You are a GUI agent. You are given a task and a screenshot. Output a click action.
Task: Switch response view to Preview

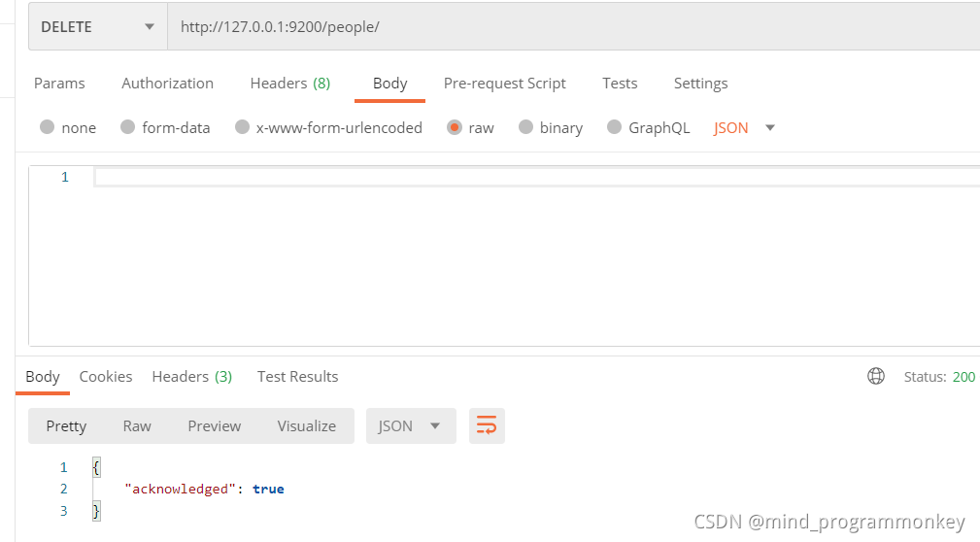coord(215,425)
